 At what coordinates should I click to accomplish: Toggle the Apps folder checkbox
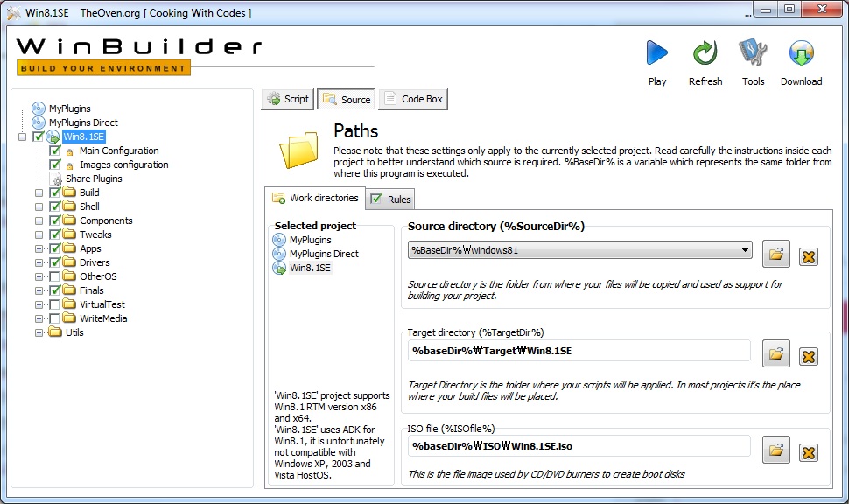tap(54, 248)
